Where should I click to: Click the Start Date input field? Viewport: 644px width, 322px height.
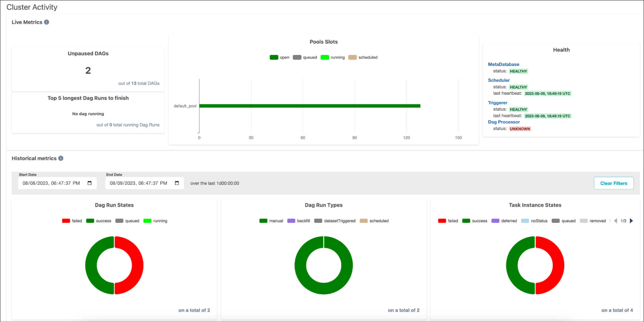52,183
